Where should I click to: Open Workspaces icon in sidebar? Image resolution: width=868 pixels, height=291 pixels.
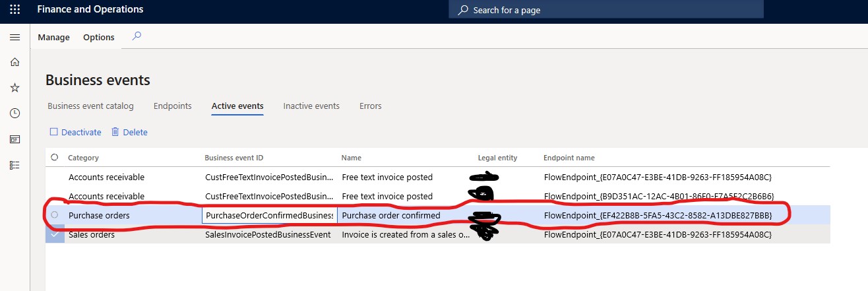pos(15,139)
